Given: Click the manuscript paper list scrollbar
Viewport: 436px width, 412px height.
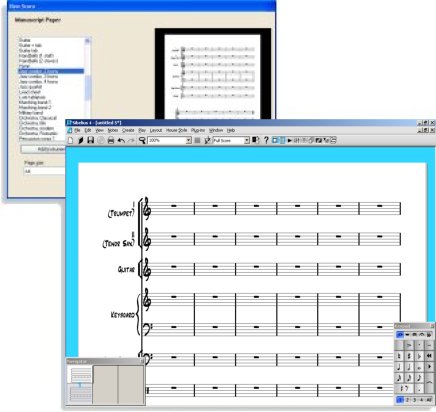Looking at the screenshot, I should click(87, 87).
